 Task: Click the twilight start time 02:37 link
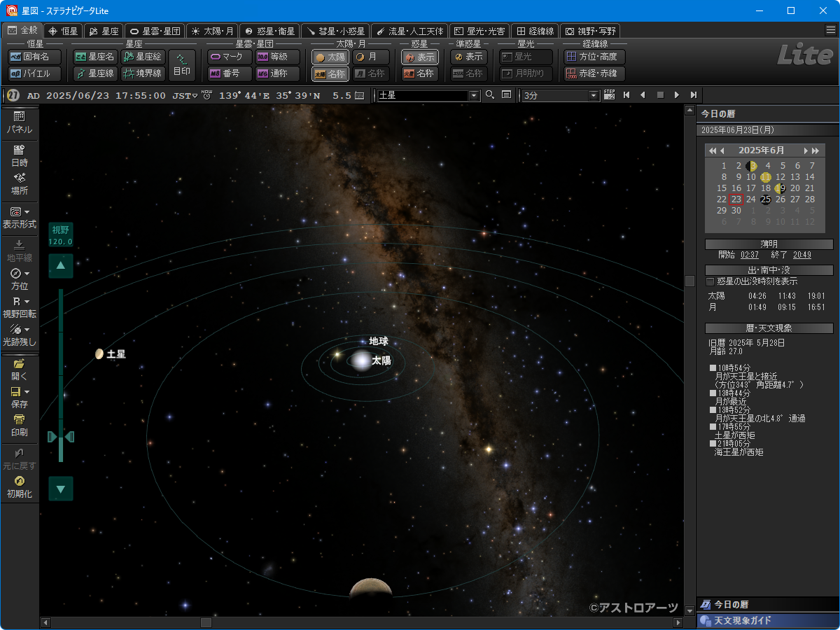750,255
